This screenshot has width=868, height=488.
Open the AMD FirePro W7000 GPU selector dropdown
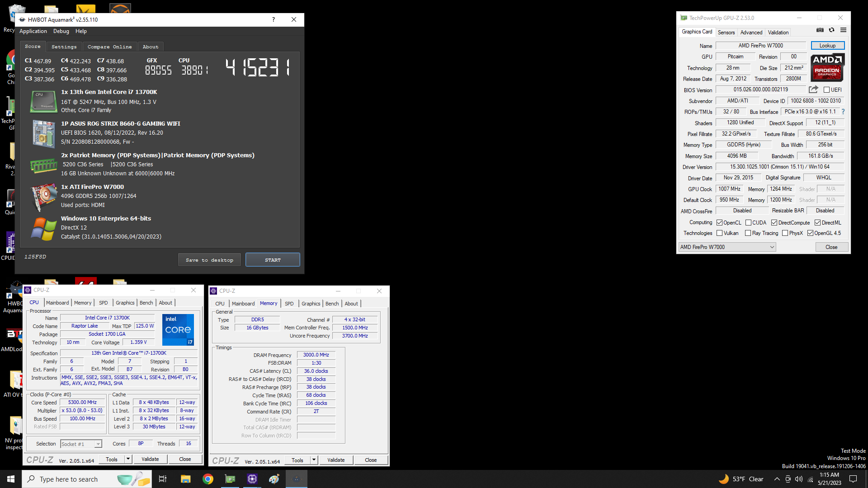point(727,247)
